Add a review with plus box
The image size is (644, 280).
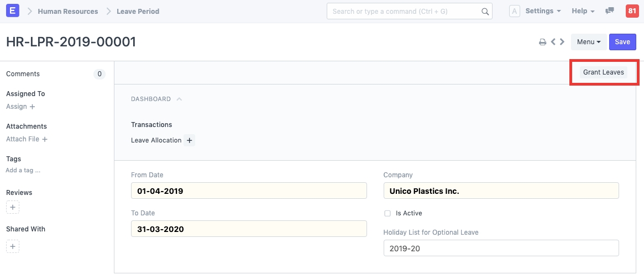tap(13, 208)
